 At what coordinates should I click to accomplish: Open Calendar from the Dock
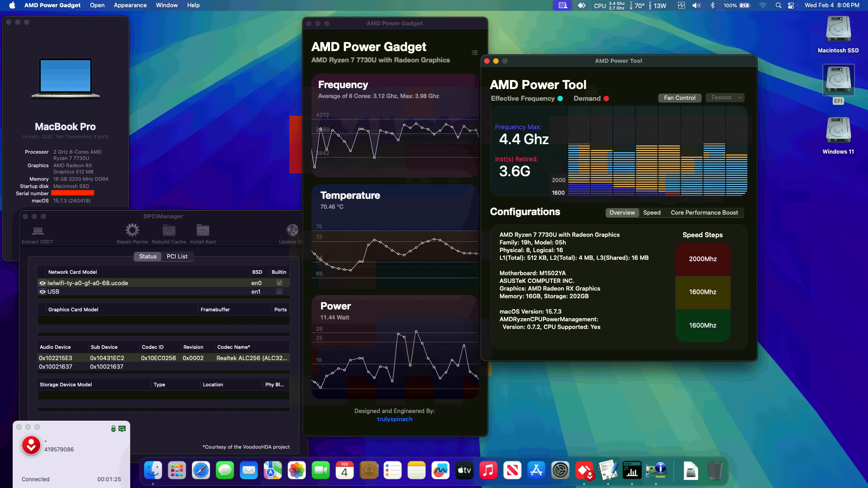[x=345, y=471]
